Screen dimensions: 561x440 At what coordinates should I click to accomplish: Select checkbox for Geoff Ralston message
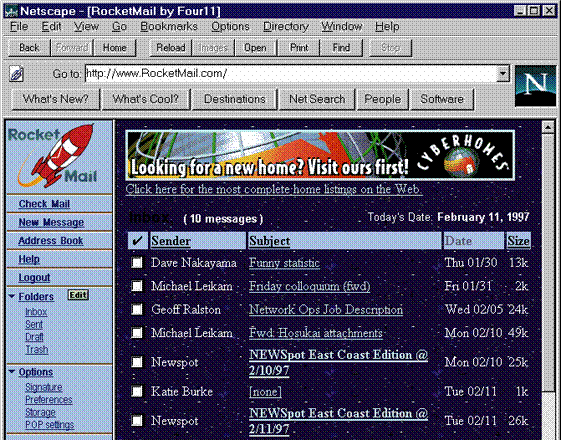coord(137,309)
